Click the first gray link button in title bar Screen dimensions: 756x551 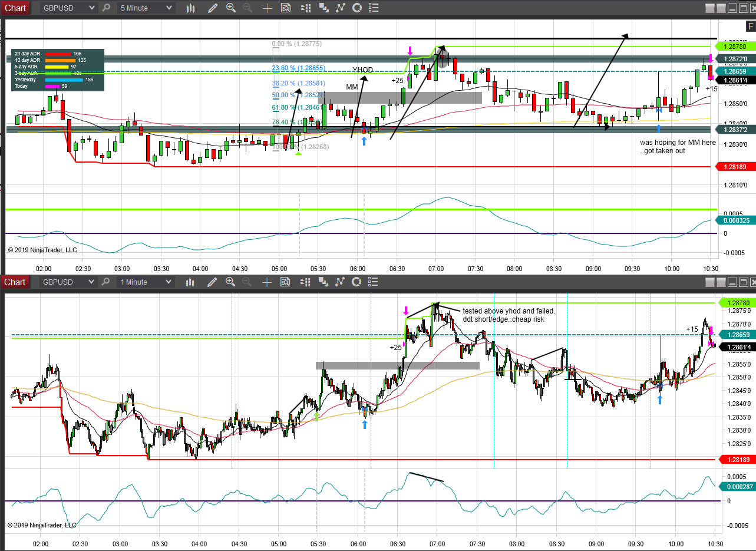point(710,8)
